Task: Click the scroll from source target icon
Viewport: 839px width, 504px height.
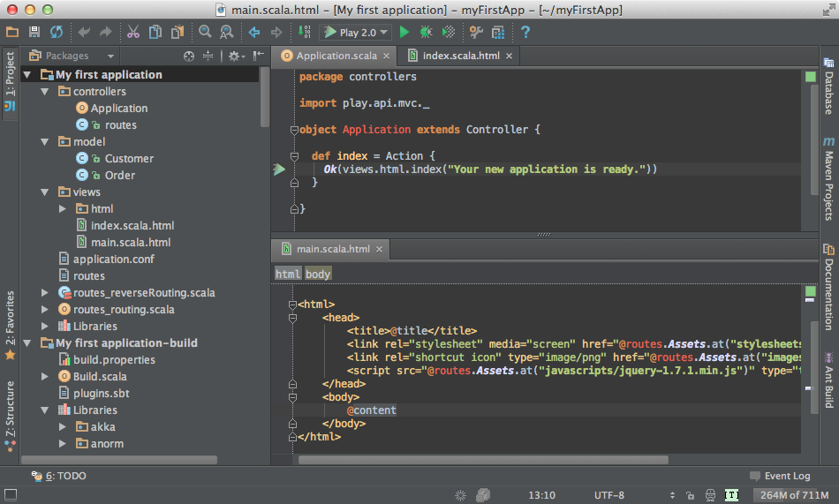Action: 188,56
